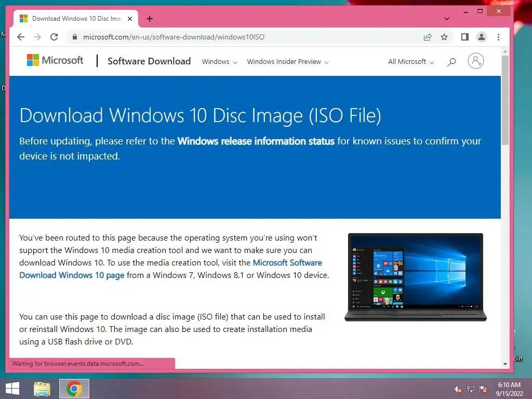Share this page using the share icon
This screenshot has width=532, height=399.
pos(428,37)
